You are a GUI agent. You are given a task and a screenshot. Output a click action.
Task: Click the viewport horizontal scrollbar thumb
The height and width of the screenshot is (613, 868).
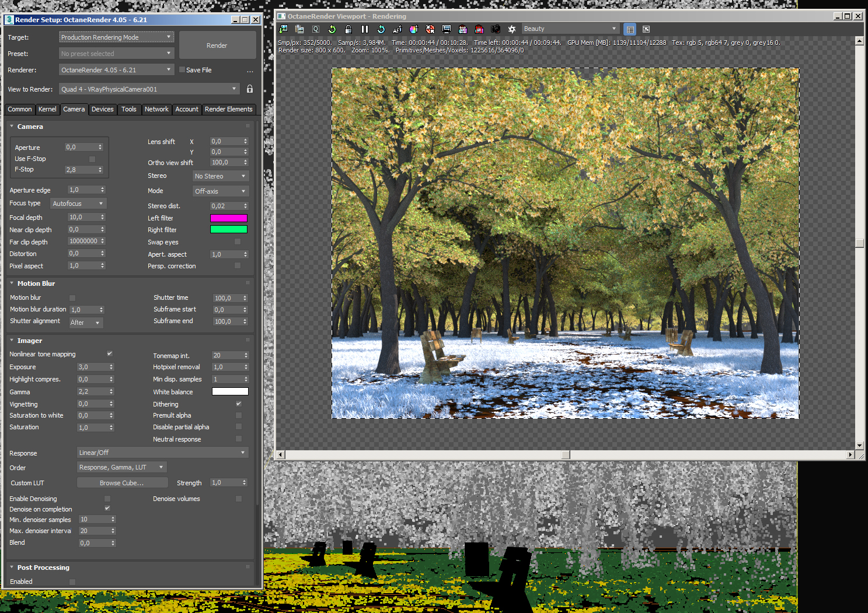click(x=566, y=455)
